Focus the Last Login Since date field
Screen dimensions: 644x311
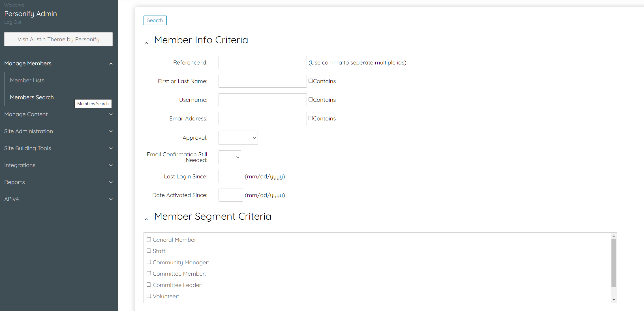(231, 176)
